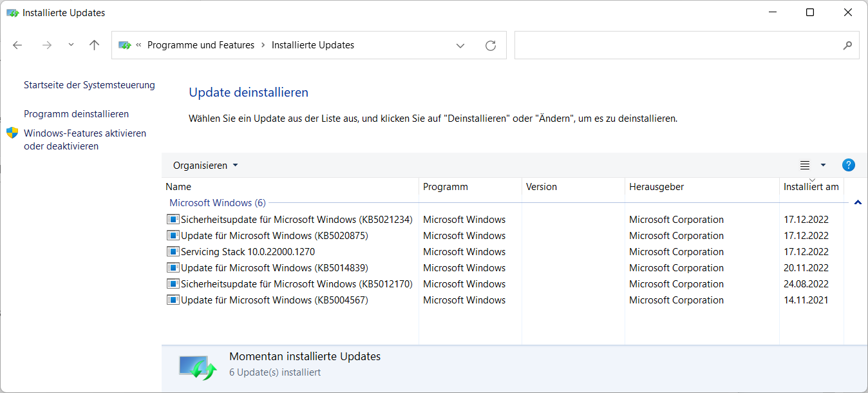Open Startseite der Systemsteuerung link

pos(90,85)
